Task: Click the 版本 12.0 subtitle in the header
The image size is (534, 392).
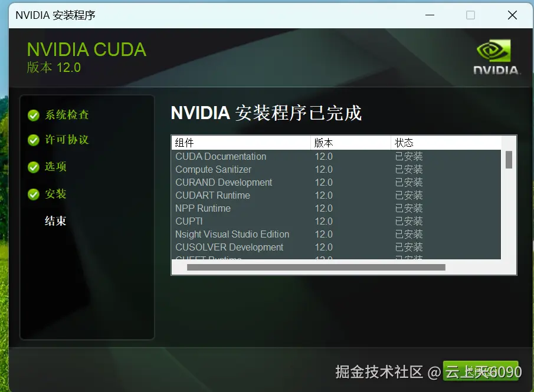Action: coord(54,67)
